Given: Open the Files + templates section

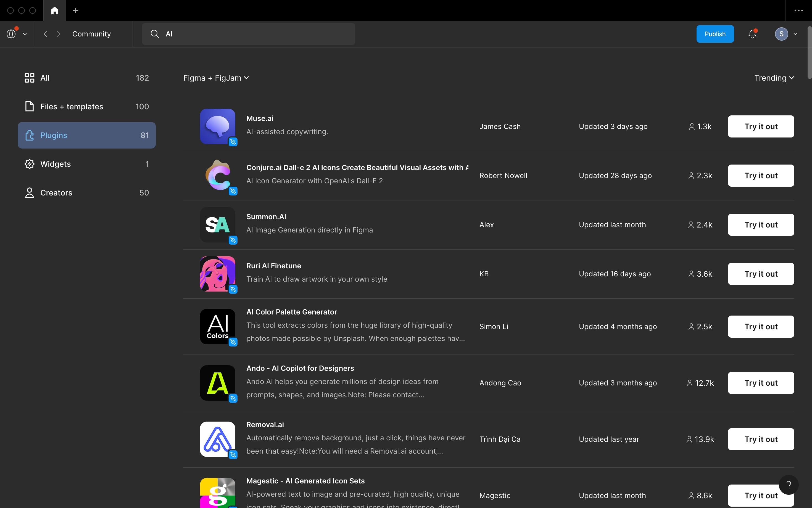Looking at the screenshot, I should point(72,107).
